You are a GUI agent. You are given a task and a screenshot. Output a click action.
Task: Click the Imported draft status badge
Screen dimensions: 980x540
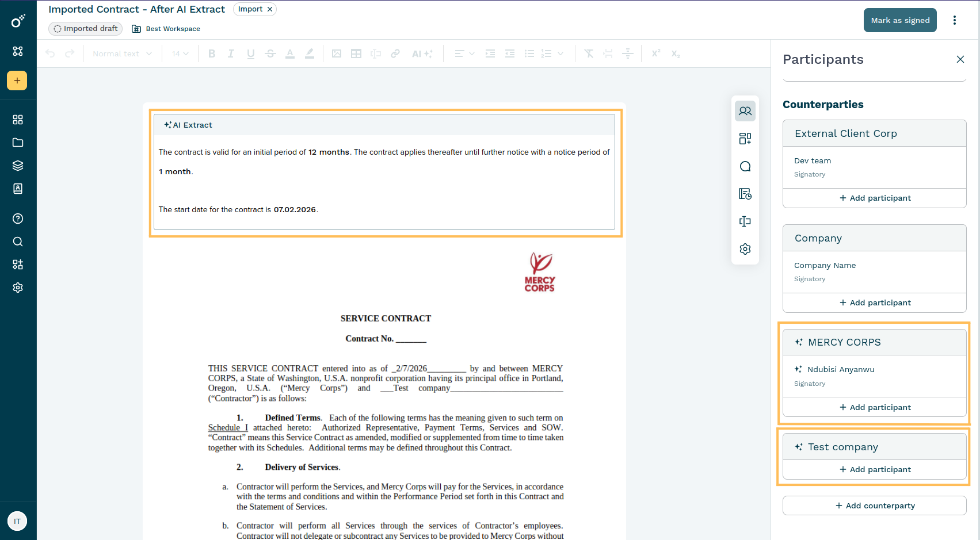[x=86, y=29]
